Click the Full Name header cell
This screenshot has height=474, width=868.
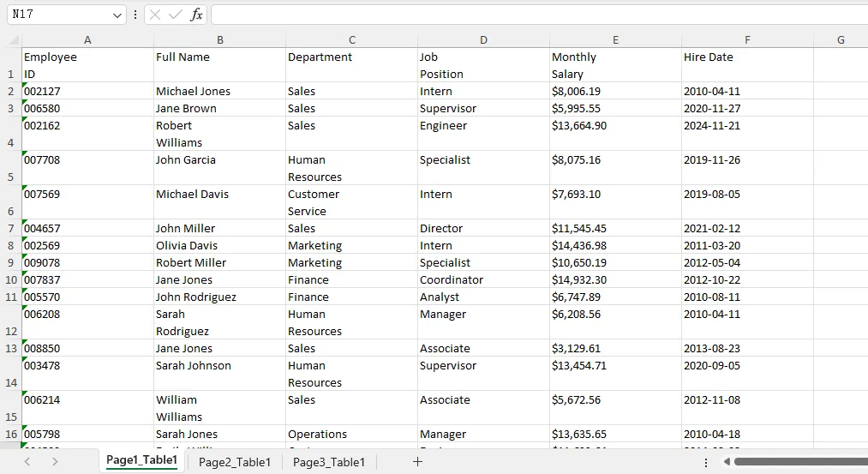(x=219, y=65)
